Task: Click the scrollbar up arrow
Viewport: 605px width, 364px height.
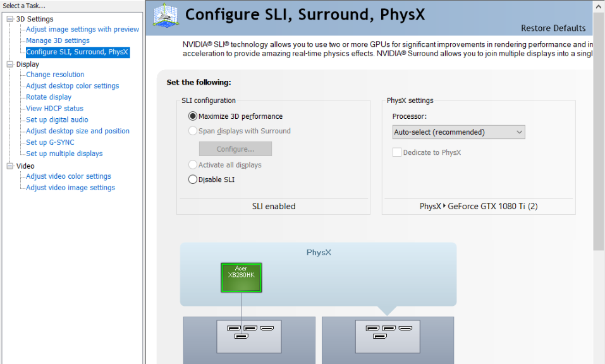Action: (599, 6)
